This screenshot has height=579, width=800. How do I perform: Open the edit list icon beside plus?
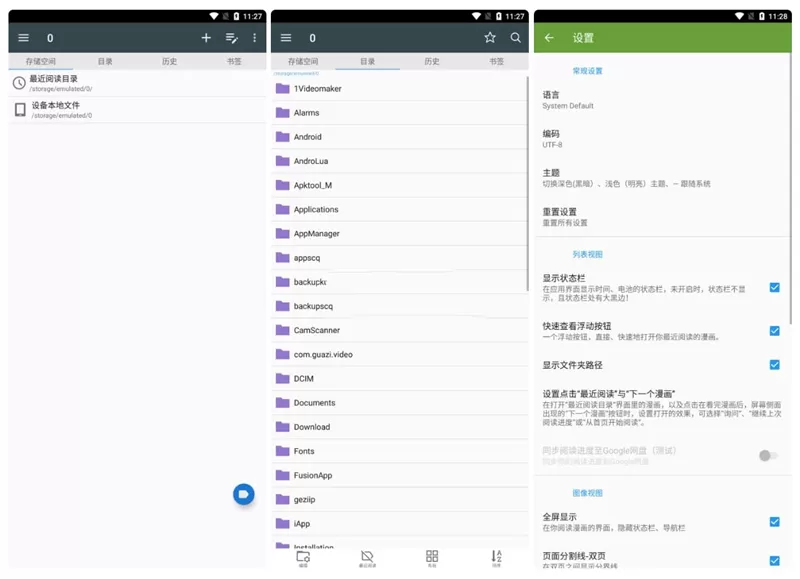point(232,38)
